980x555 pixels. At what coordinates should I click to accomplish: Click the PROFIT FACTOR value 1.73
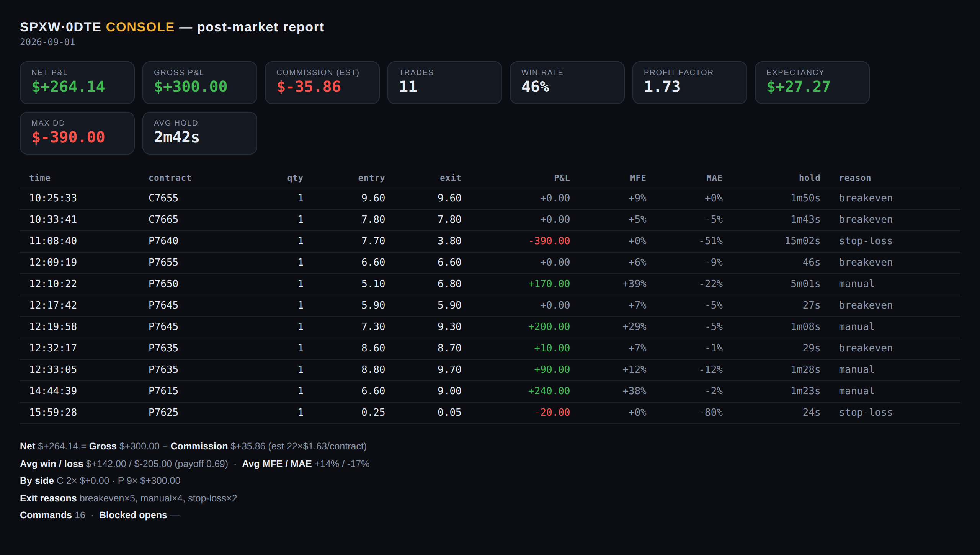(662, 87)
